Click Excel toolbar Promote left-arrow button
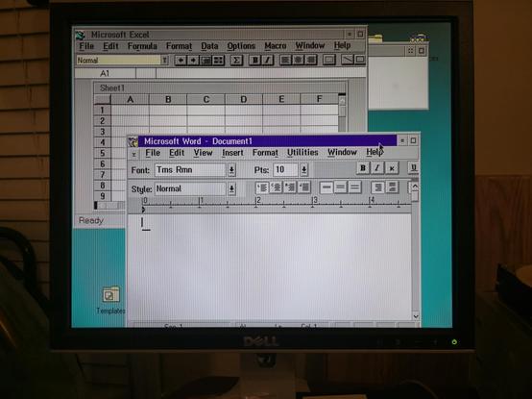The height and width of the screenshot is (399, 532). click(x=181, y=61)
